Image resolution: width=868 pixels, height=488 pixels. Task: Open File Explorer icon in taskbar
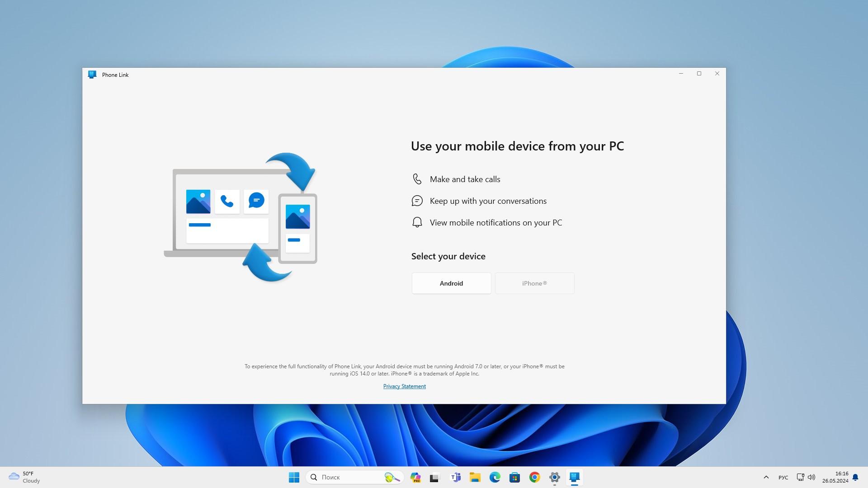pos(475,477)
